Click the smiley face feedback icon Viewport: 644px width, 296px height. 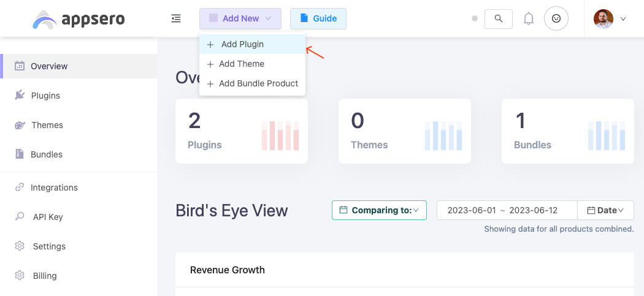click(556, 18)
